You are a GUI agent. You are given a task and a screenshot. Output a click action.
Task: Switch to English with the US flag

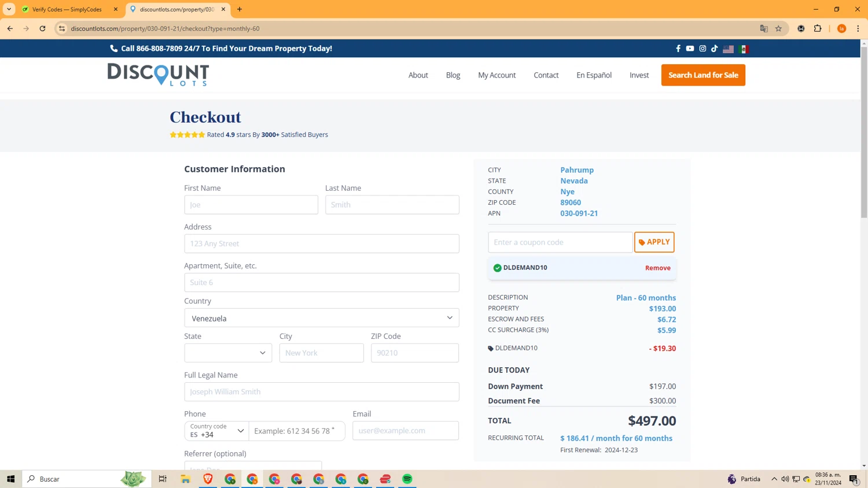tap(728, 49)
